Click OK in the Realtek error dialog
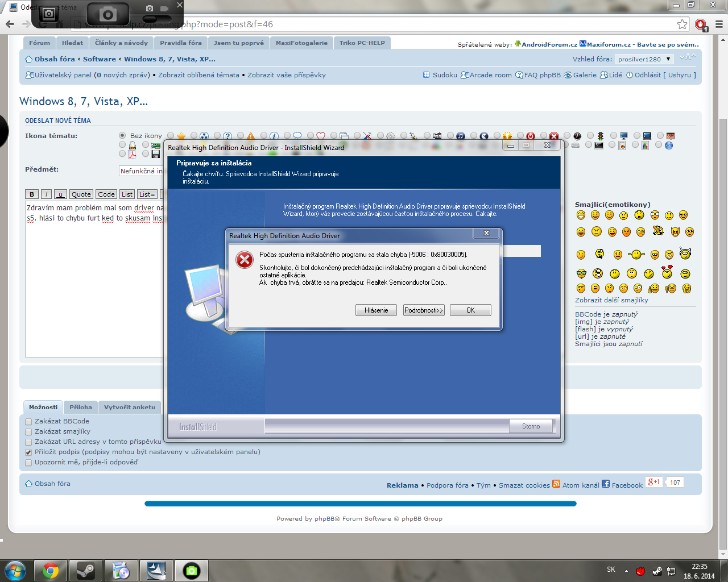Screen dimensions: 728x582 tap(470, 310)
